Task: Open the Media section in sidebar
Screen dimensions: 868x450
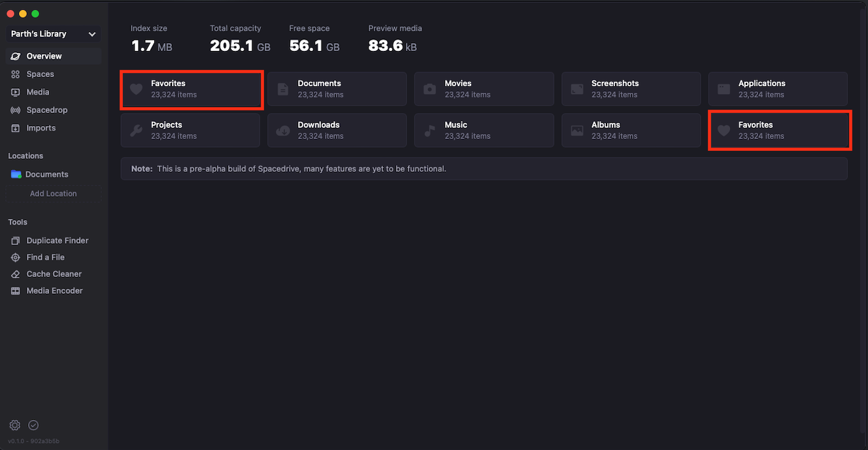Action: (38, 92)
